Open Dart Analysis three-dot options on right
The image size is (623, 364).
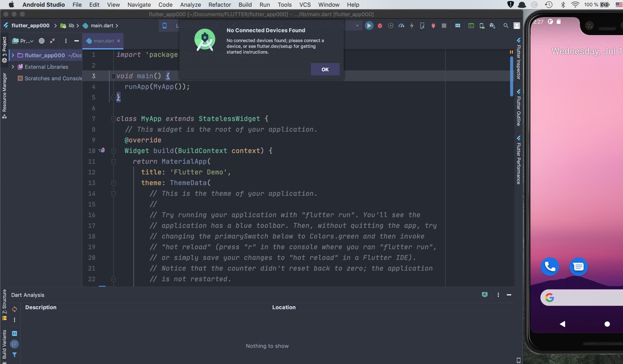[498, 295]
